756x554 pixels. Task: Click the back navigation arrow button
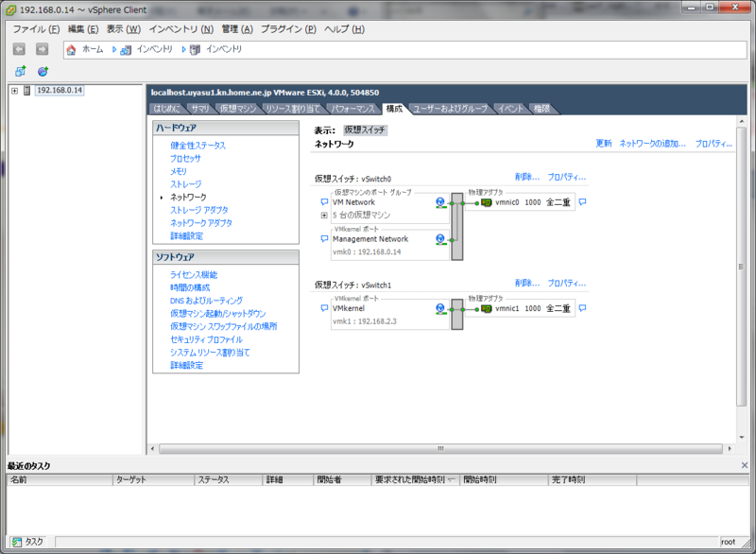19,49
